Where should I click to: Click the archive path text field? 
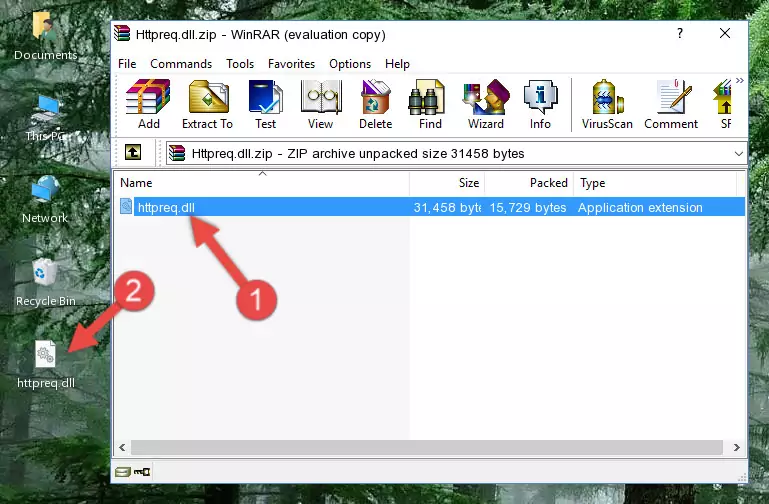click(456, 153)
